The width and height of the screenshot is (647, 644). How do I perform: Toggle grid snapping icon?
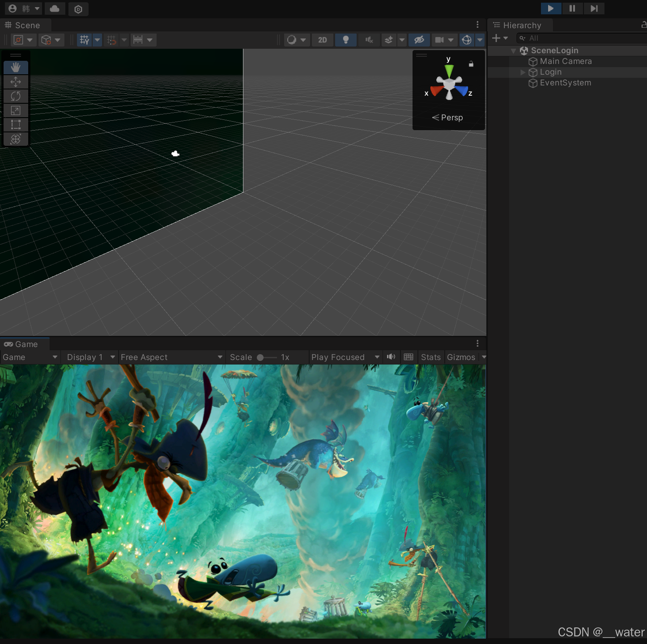[x=111, y=40]
